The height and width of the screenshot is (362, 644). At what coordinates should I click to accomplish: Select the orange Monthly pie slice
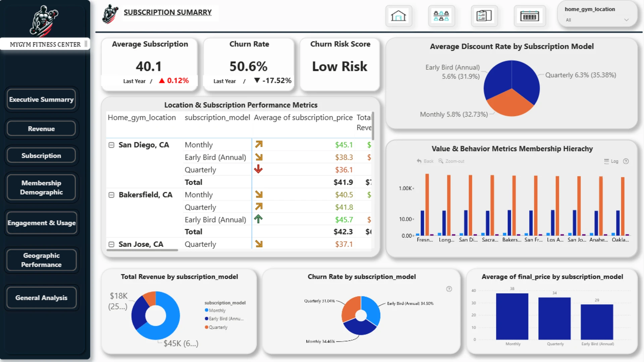(x=510, y=105)
